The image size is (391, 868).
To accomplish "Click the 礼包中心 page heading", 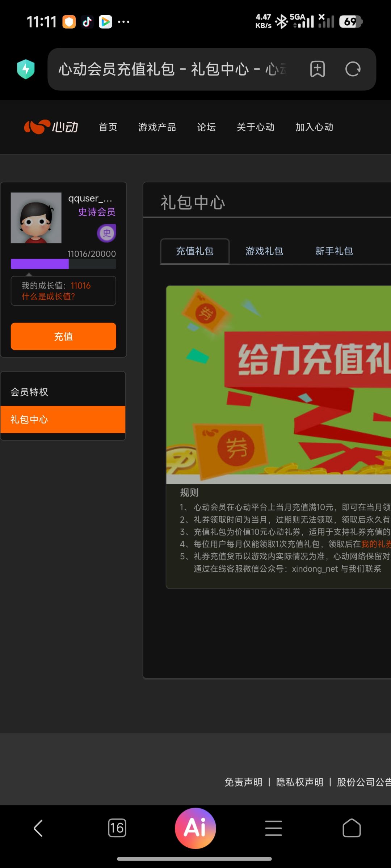I will (x=193, y=203).
